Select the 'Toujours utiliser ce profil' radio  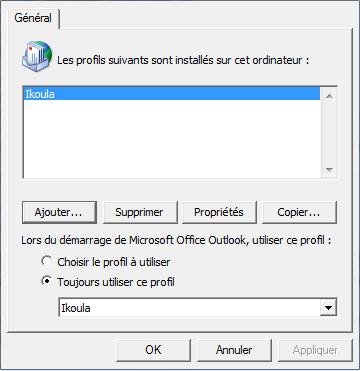(x=47, y=281)
